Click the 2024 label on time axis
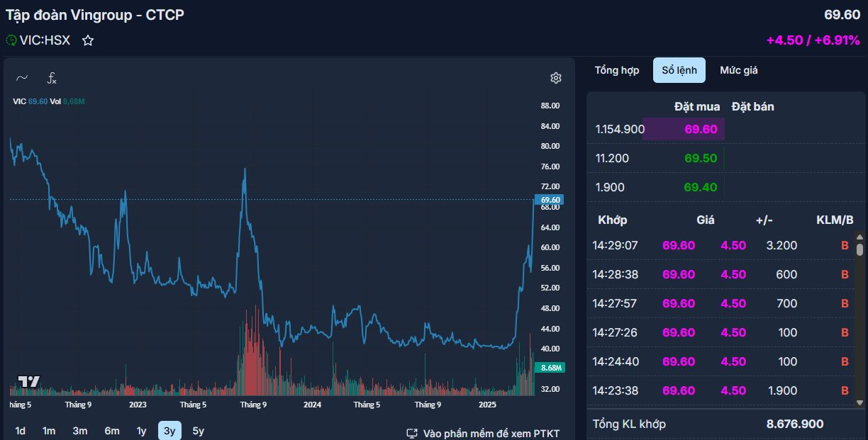 click(312, 405)
